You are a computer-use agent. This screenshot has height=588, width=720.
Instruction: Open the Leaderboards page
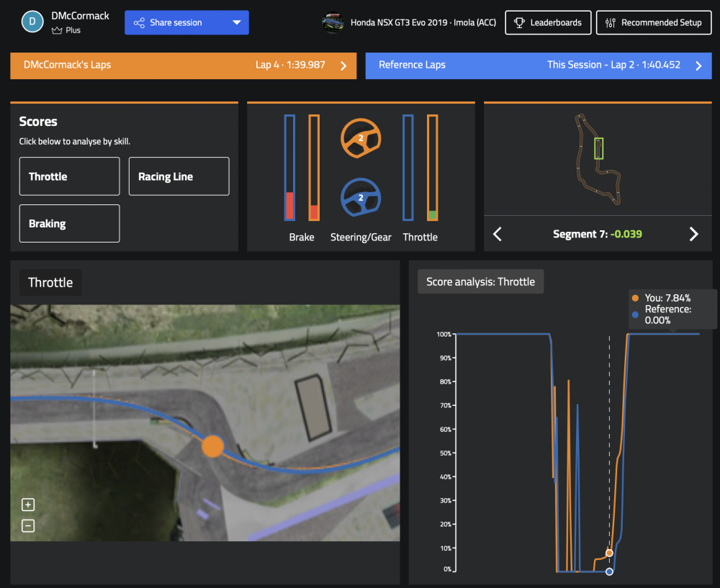548,22
